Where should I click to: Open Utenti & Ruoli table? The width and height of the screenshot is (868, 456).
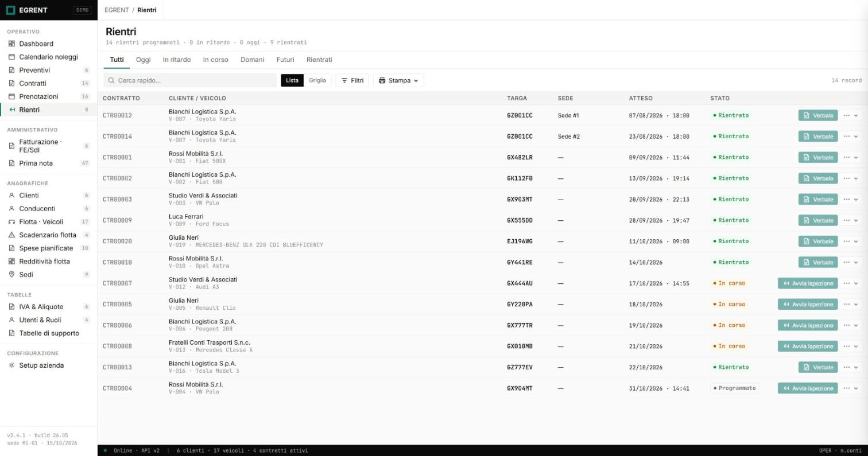click(x=48, y=319)
